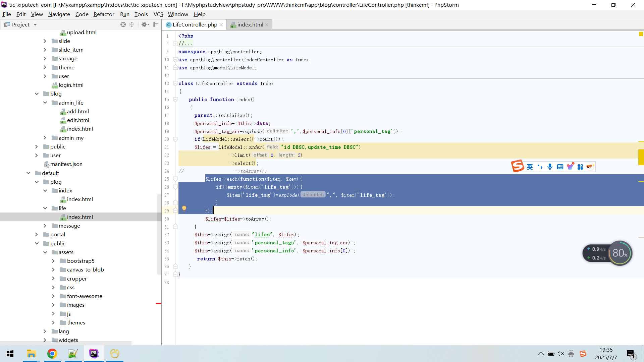644x362 pixels.
Task: Open the Refactor menu
Action: pos(104,14)
